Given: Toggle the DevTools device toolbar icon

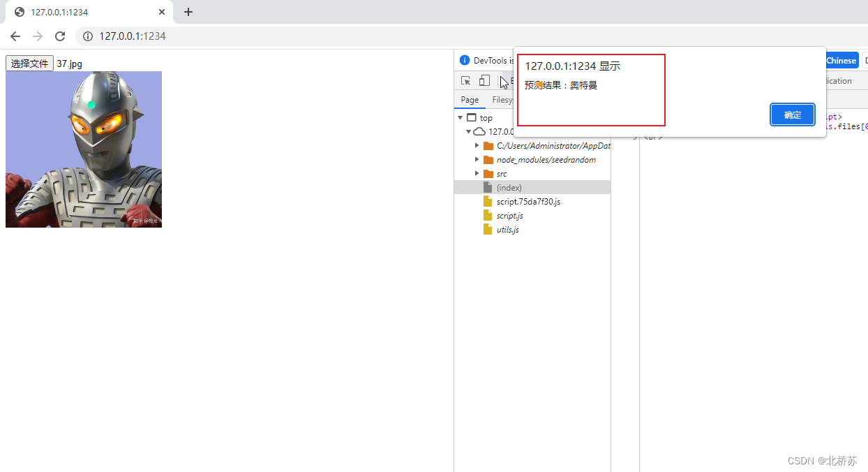Looking at the screenshot, I should click(484, 81).
